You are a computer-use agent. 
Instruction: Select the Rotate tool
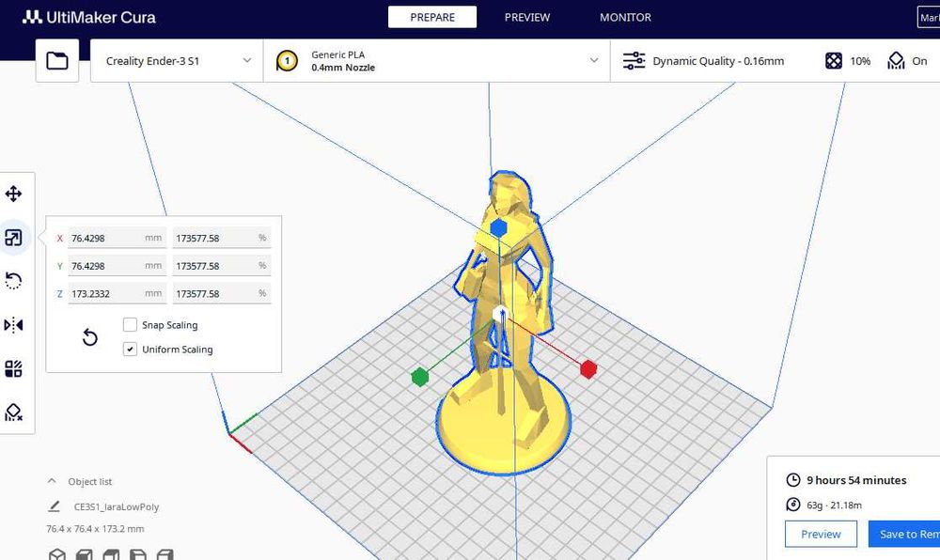13,281
